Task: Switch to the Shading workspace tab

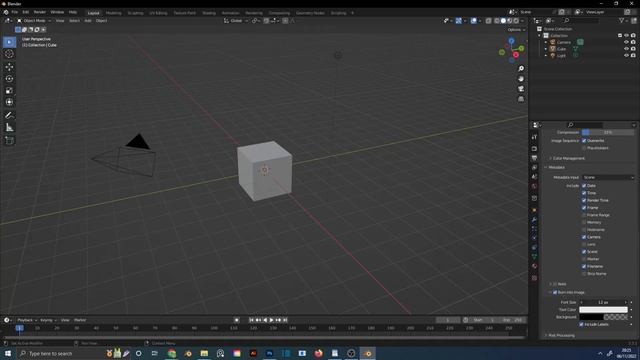Action: coord(209,13)
